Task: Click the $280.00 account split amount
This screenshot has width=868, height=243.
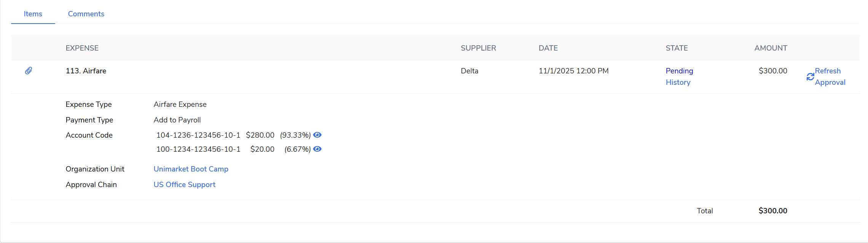Action: point(260,135)
